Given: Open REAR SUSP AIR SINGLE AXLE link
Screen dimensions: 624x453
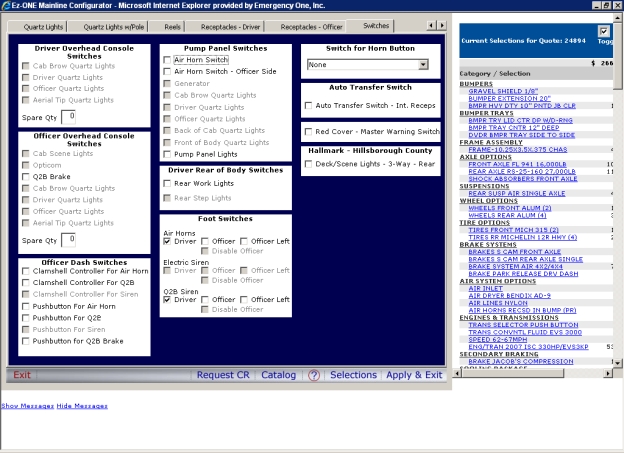Looking at the screenshot, I should [517, 193].
